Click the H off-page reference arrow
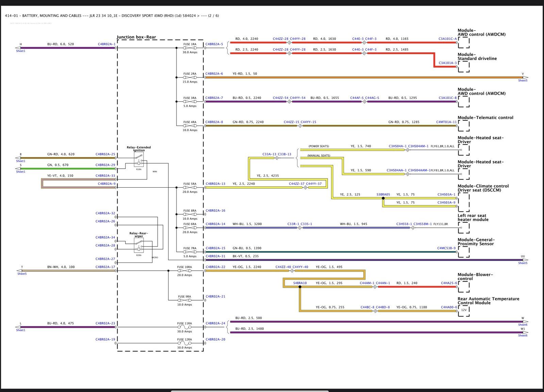 18,48
